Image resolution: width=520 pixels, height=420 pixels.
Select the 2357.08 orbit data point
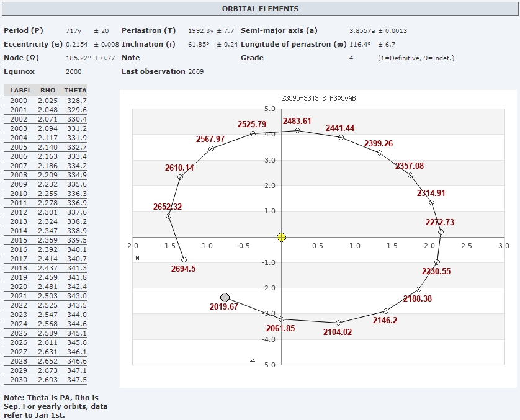click(410, 175)
